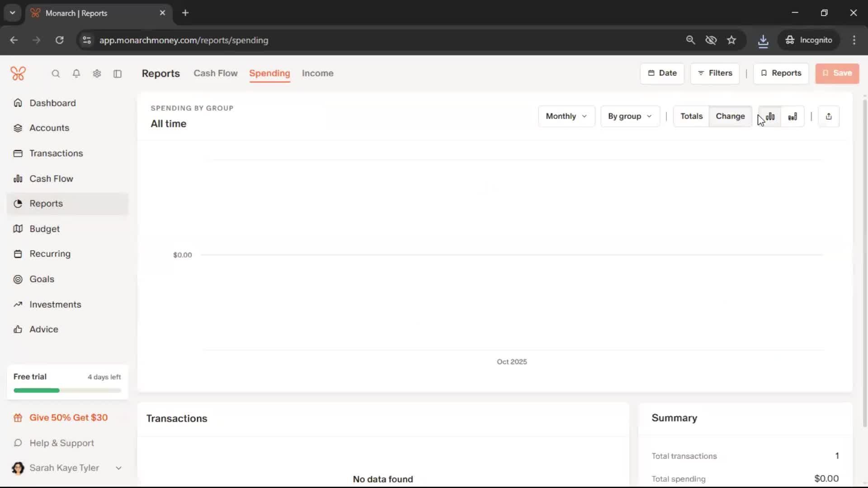
Task: Toggle browser tracking protection eye icon
Action: 711,40
